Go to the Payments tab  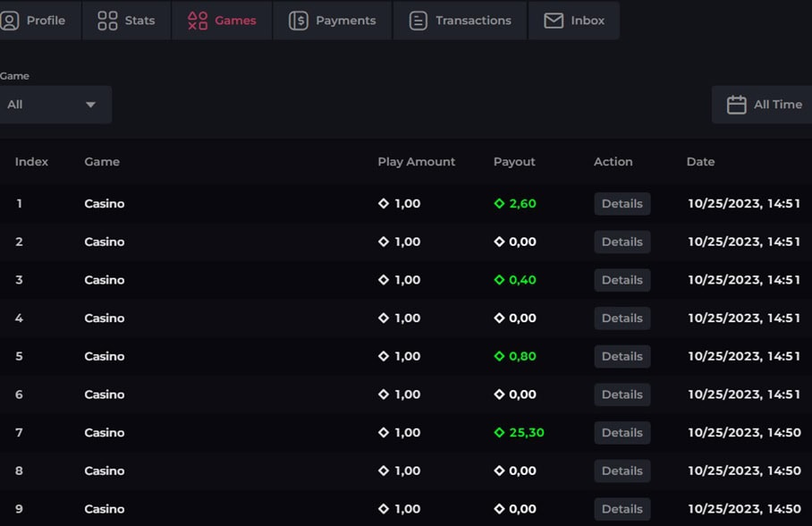point(332,21)
